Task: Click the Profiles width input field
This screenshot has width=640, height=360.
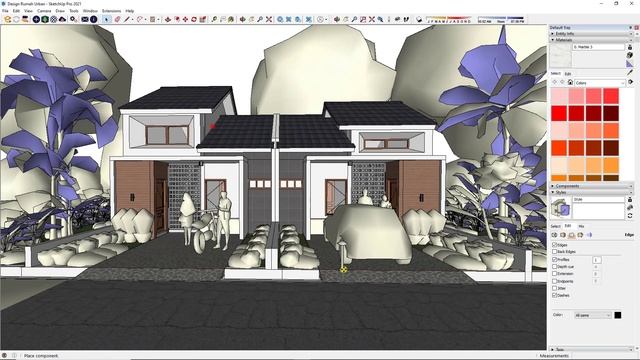Action: point(596,260)
